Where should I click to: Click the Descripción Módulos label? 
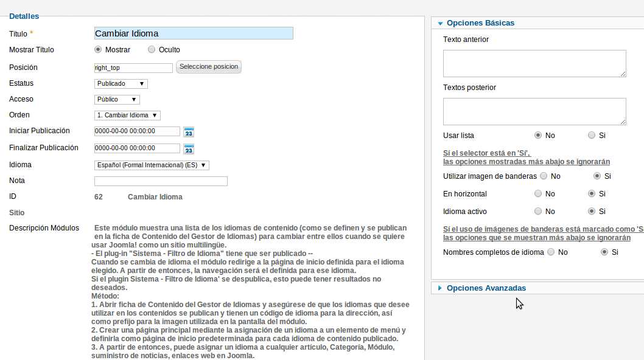pyautogui.click(x=44, y=228)
